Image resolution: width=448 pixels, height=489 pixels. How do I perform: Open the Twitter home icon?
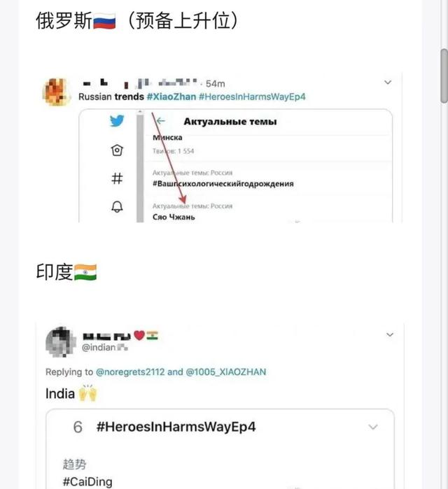pos(117,150)
